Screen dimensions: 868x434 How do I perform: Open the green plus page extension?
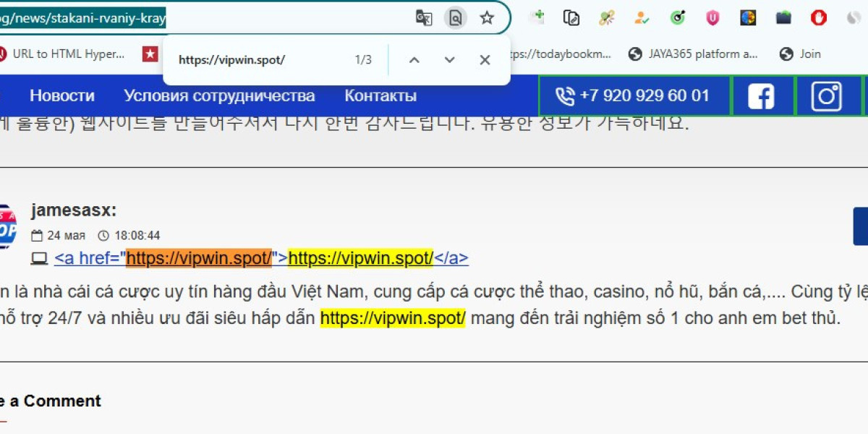[x=537, y=17]
